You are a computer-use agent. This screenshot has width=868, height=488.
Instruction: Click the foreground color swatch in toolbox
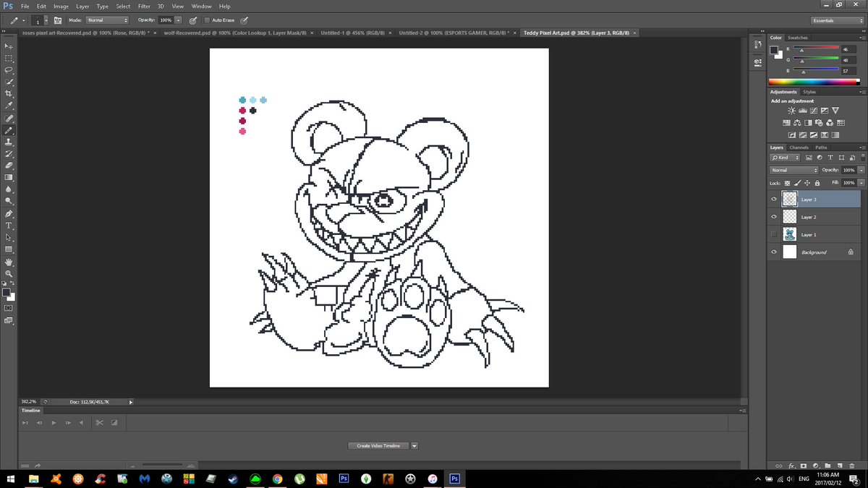(7, 293)
